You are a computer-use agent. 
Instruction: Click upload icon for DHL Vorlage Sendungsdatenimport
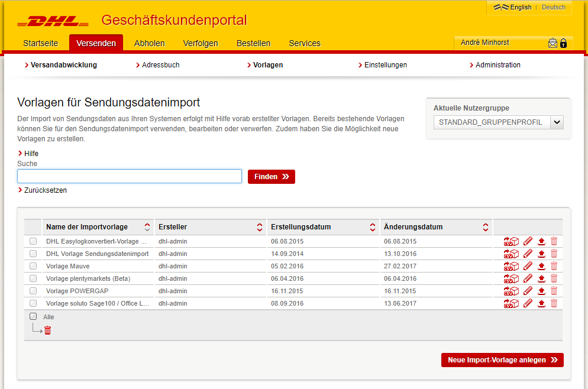pyautogui.click(x=541, y=254)
